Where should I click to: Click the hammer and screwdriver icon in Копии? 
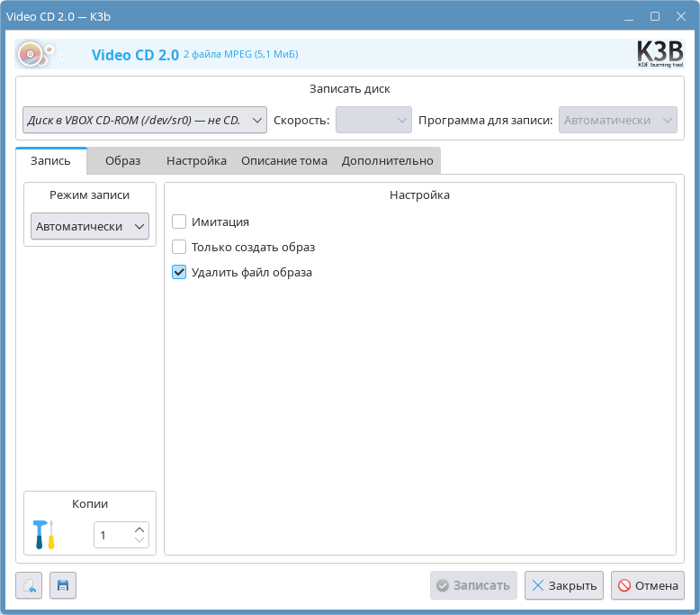(x=43, y=535)
